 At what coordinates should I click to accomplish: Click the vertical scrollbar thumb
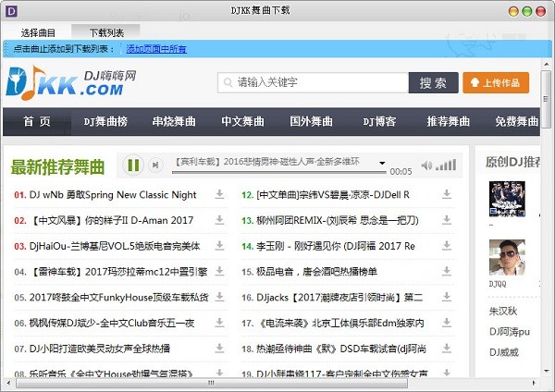coord(546,100)
